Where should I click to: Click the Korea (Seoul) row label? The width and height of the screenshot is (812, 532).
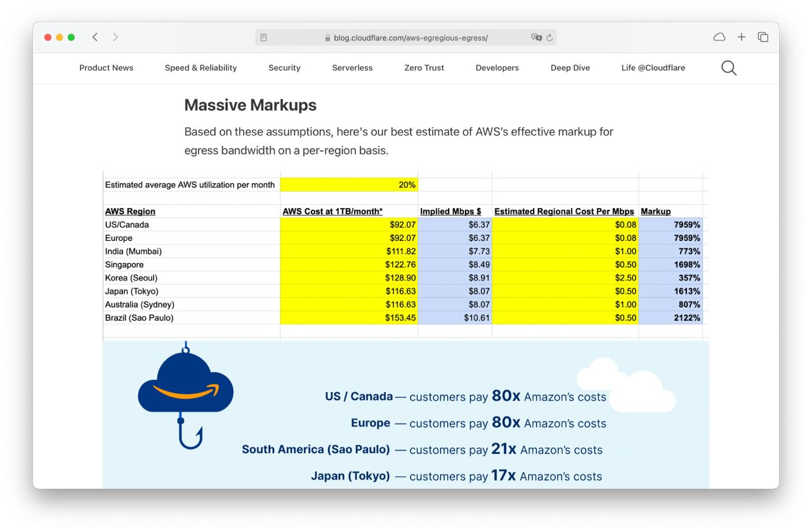(x=131, y=278)
